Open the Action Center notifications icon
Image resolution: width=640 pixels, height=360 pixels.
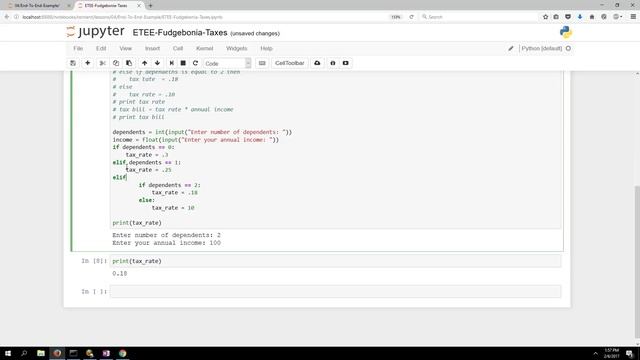[x=630, y=353]
